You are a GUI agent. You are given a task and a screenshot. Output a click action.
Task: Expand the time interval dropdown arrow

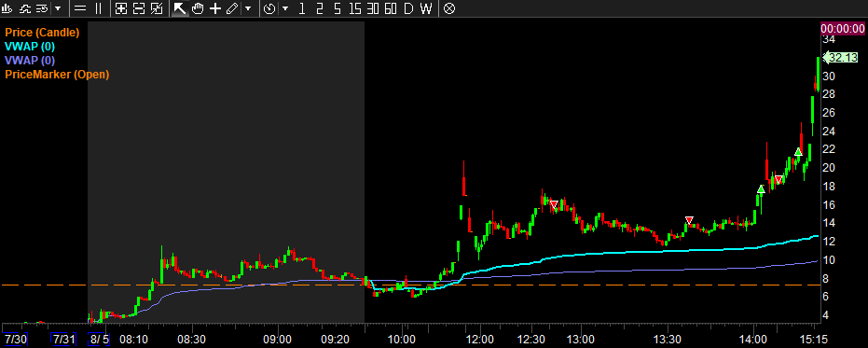click(x=285, y=8)
